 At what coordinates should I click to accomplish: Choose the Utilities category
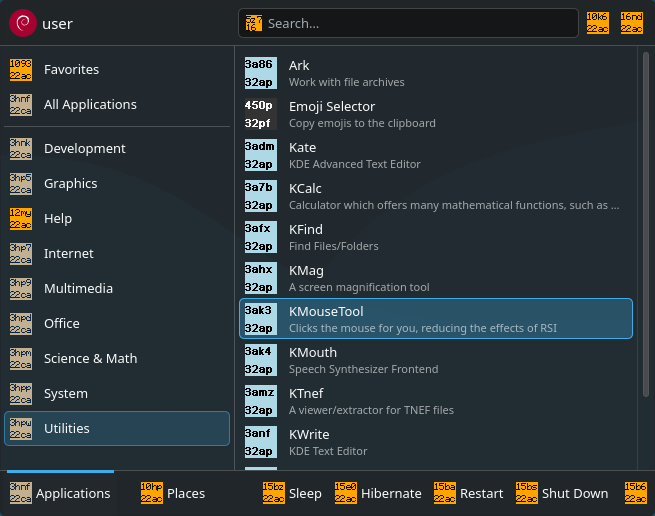[117, 428]
